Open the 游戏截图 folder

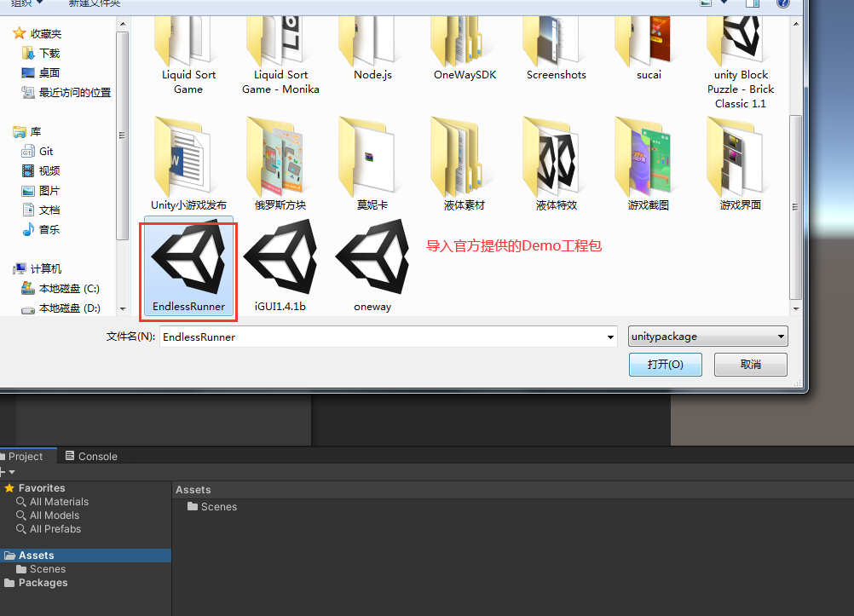(648, 164)
